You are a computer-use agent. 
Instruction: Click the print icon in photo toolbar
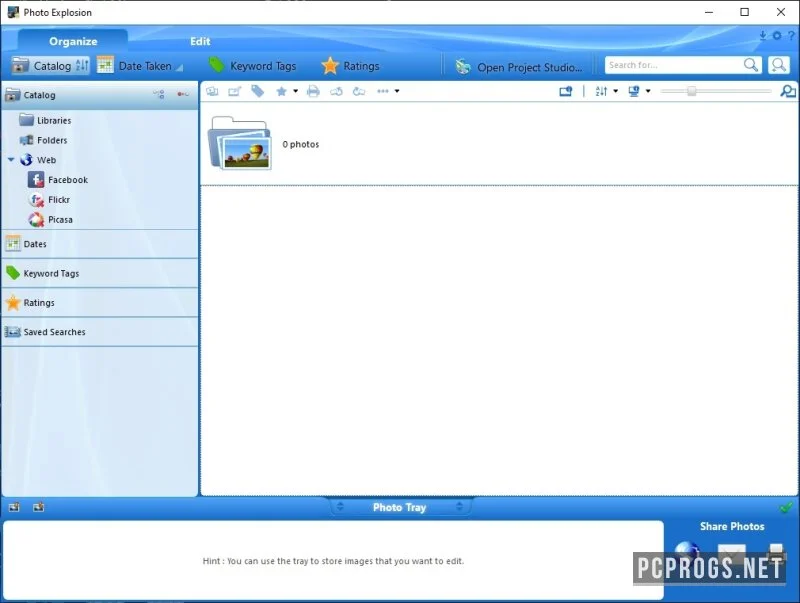313,91
